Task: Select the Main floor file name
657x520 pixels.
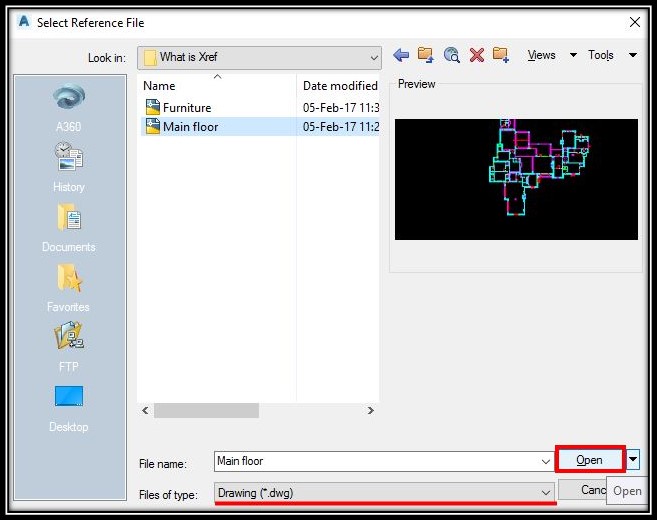Action: pyautogui.click(x=191, y=127)
